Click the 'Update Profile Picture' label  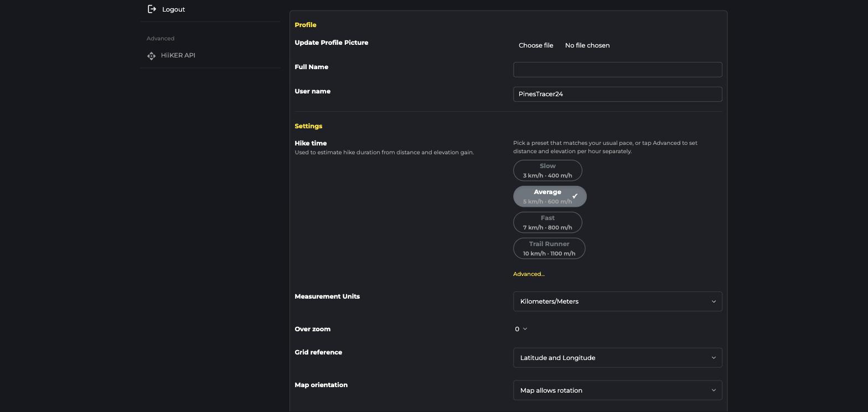[332, 43]
